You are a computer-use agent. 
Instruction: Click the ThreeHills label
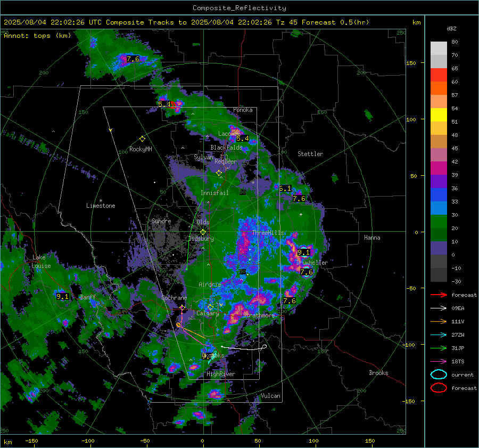coord(268,233)
